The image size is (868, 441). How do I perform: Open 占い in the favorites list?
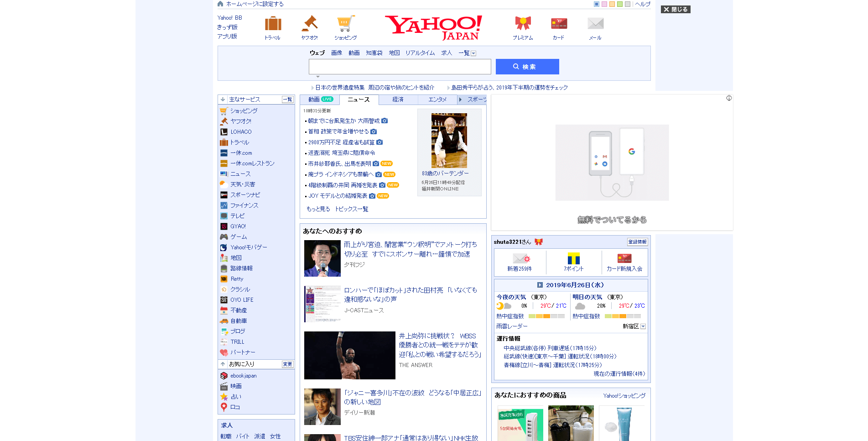[236, 397]
